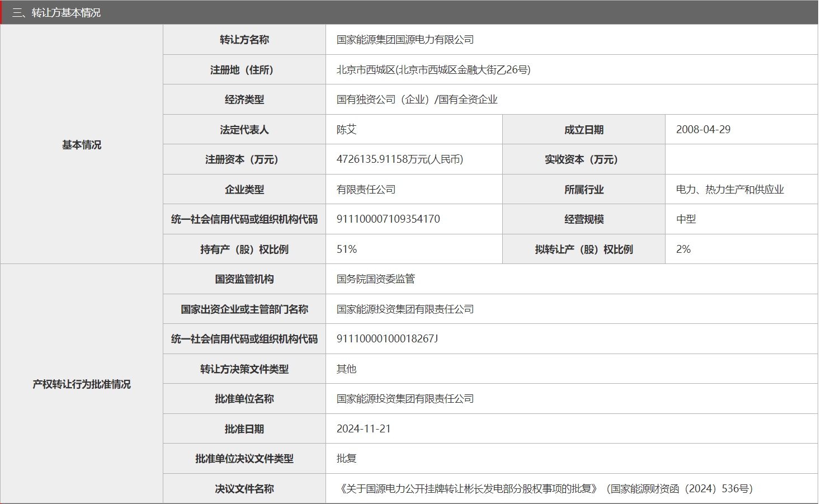
Task: Click section header 三、转让方基本情况
Action: click(x=56, y=13)
